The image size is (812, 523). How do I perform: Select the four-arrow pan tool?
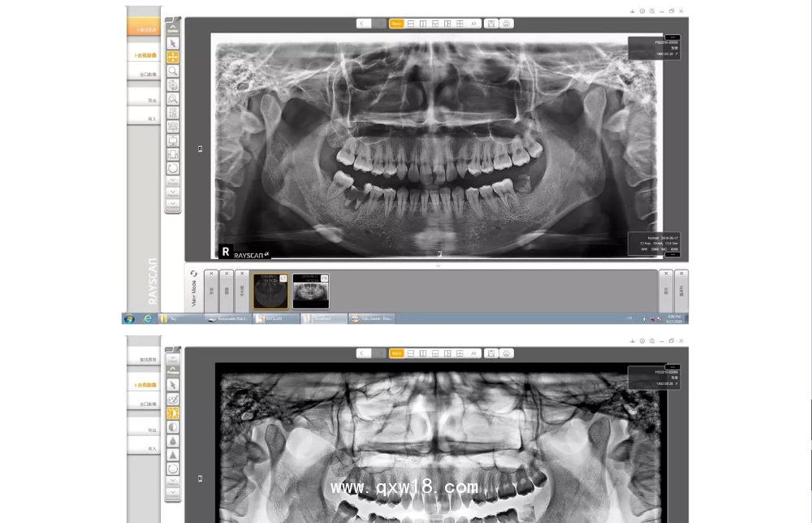173,57
